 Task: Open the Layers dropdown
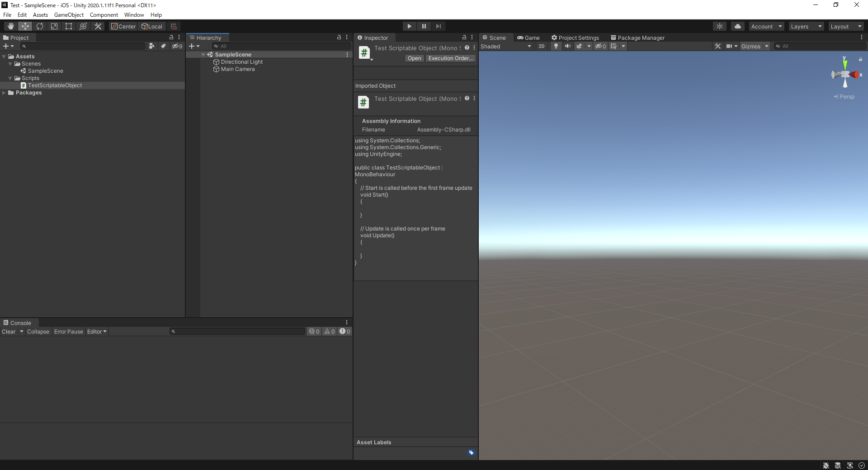tap(805, 26)
